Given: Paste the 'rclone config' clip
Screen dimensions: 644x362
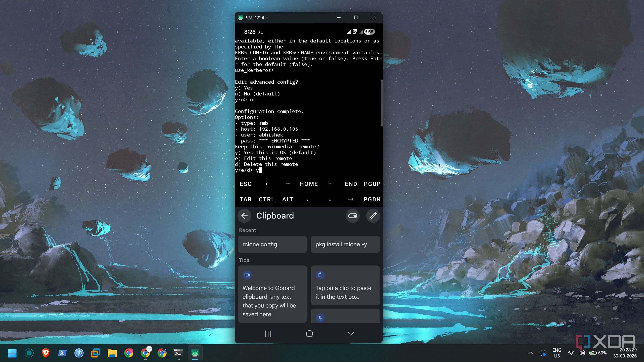Looking at the screenshot, I should point(272,244).
